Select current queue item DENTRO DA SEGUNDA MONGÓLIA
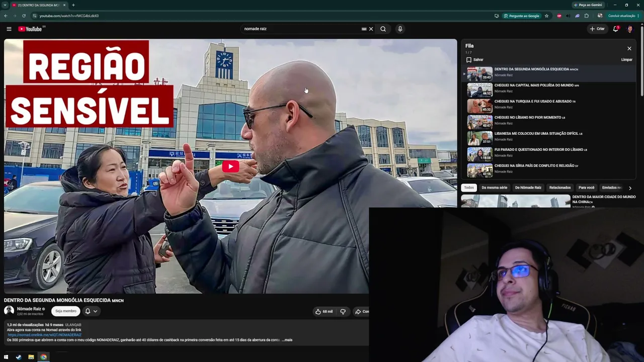Image resolution: width=644 pixels, height=362 pixels. [548, 74]
